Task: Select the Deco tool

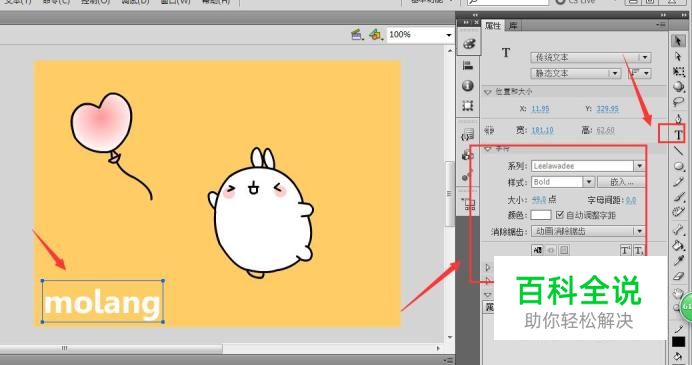Action: (x=678, y=212)
